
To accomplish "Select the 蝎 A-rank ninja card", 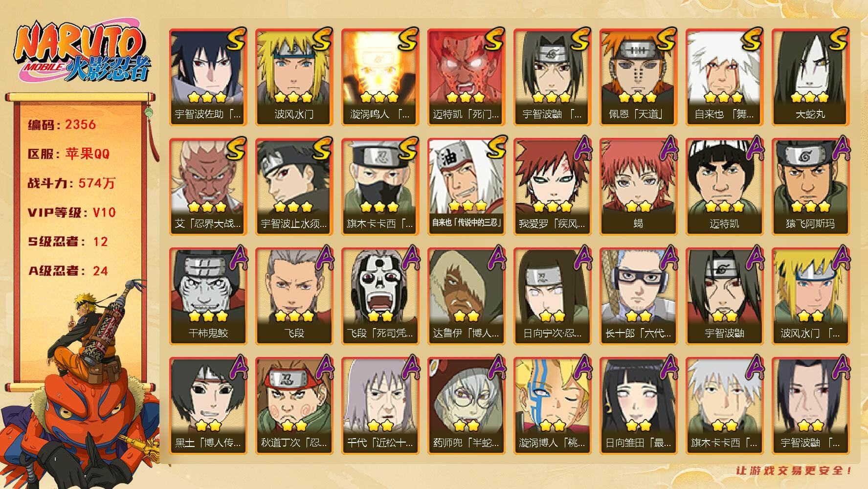I will pos(638,186).
